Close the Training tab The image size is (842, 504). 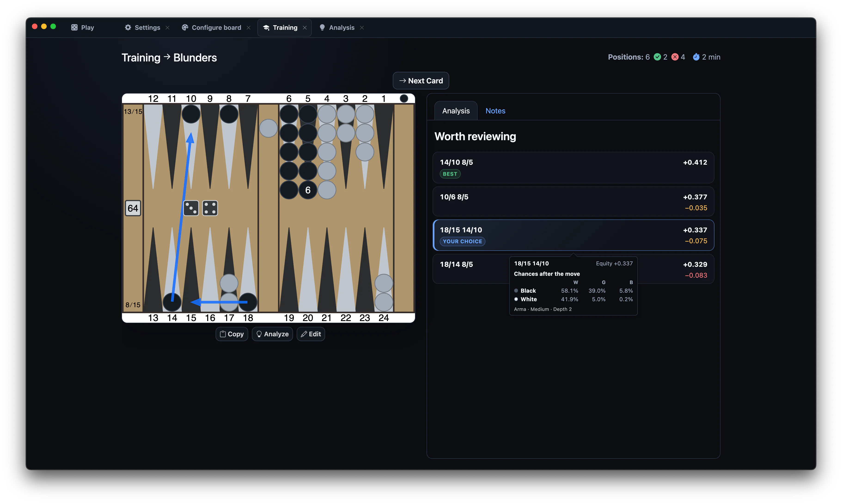click(305, 28)
